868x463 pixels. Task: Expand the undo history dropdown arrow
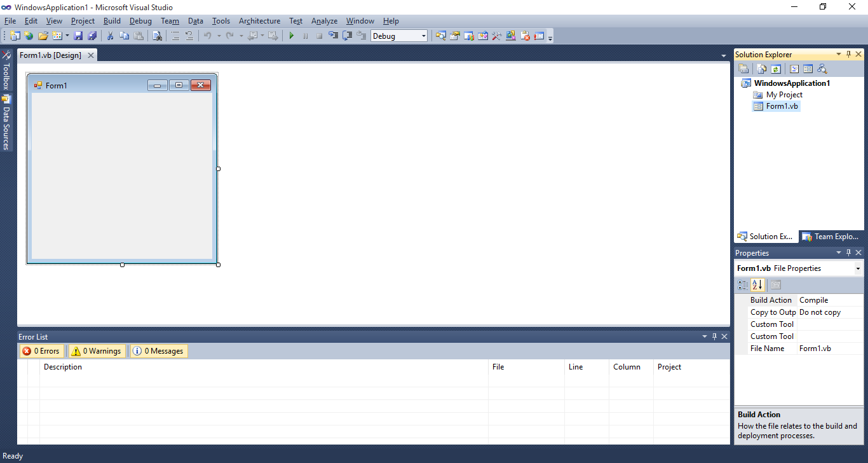[x=219, y=36]
